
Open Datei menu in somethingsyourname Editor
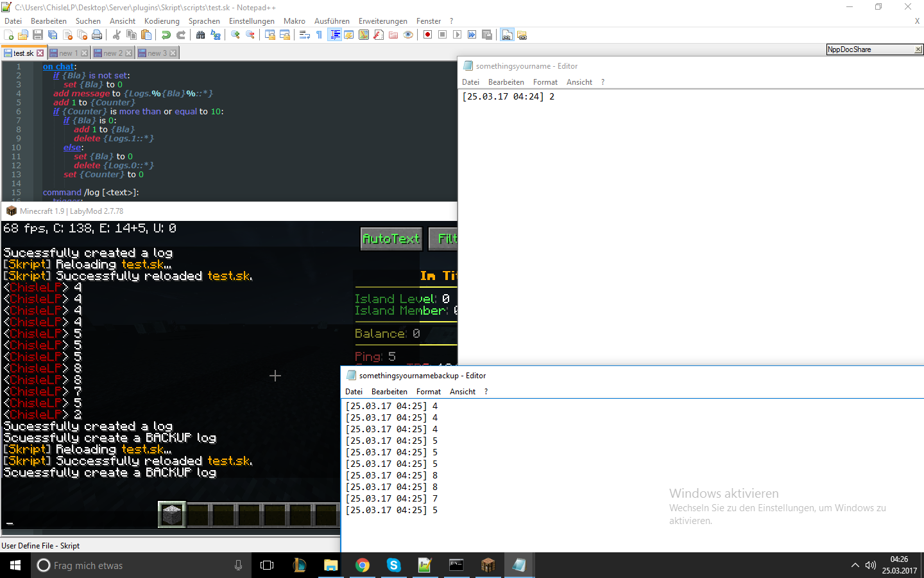click(x=470, y=82)
